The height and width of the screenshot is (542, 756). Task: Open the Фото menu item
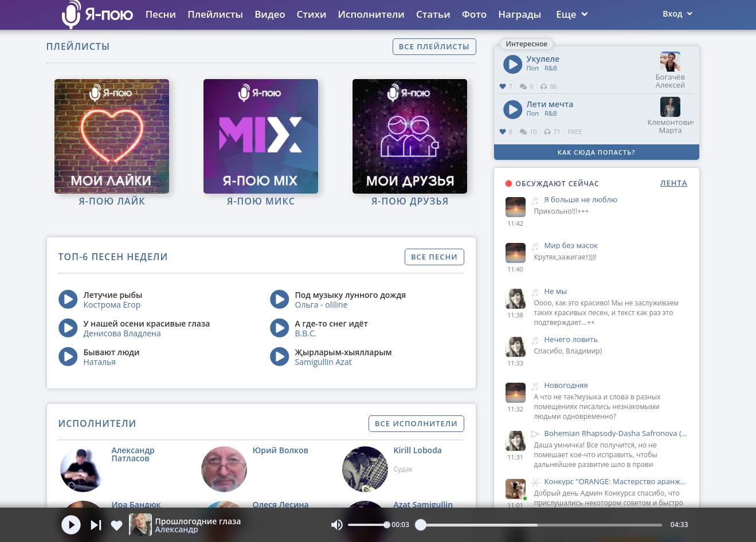tap(474, 14)
